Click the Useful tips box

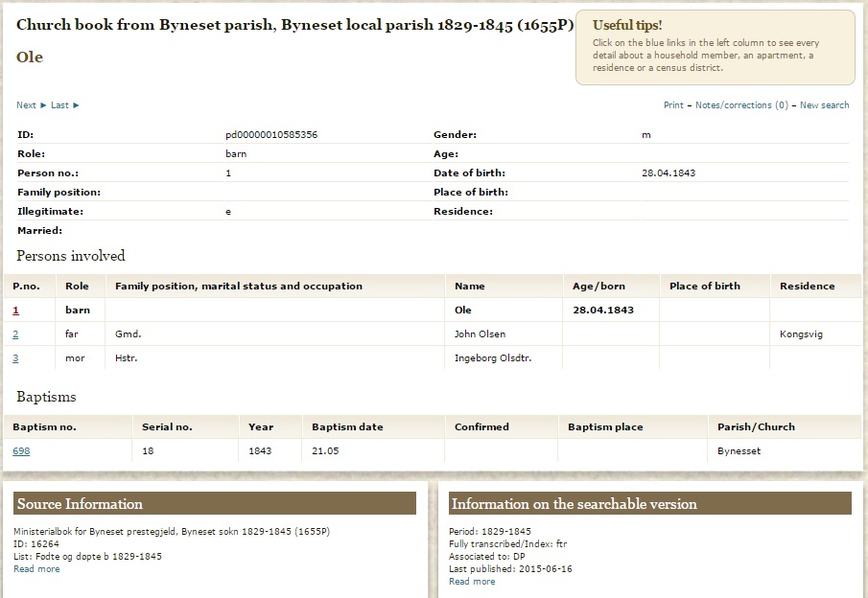tap(715, 47)
